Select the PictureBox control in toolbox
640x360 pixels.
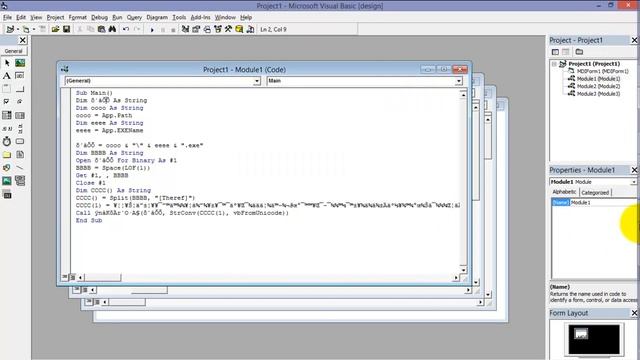pyautogui.click(x=20, y=63)
